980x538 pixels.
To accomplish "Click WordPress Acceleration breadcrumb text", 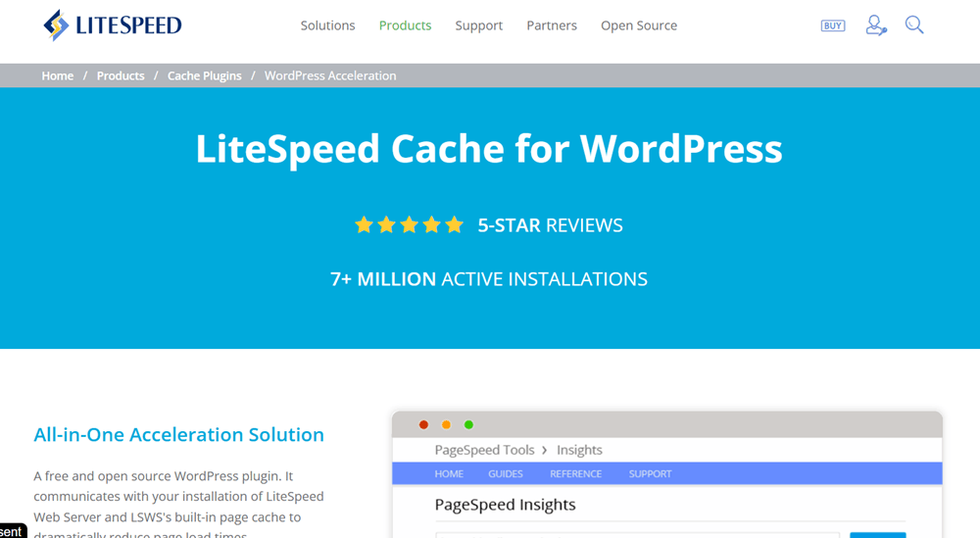I will (330, 75).
